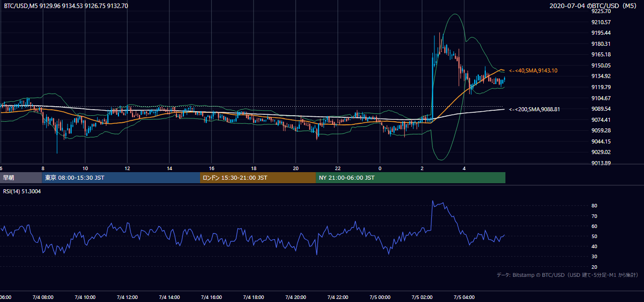Click the Bitstamp data source note
This screenshot has height=302, width=644.
(x=567, y=275)
